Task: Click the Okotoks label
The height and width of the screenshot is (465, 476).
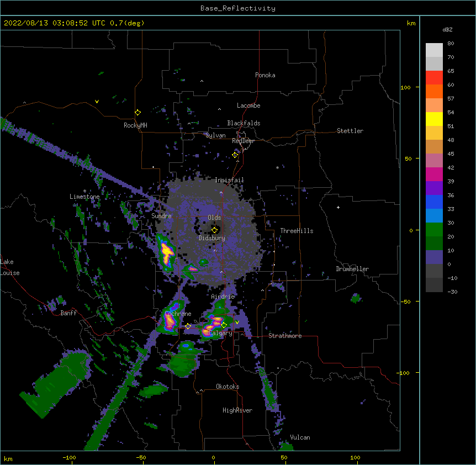Action: pos(228,387)
